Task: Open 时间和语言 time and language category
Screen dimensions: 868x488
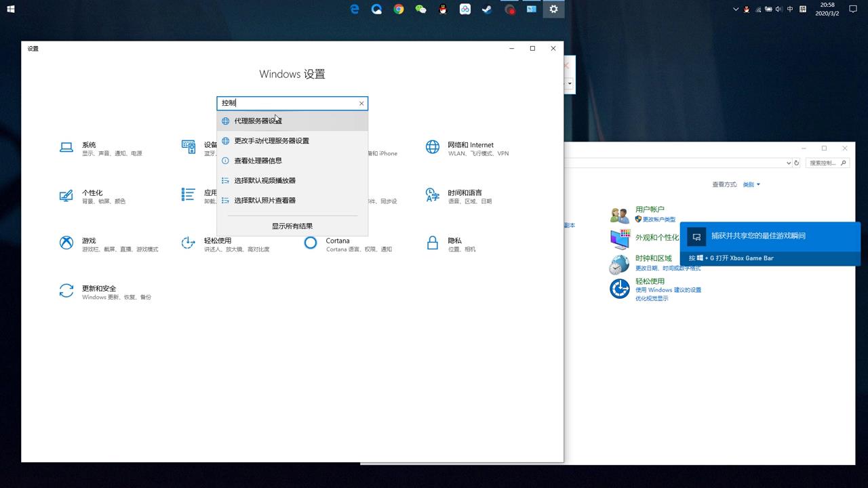Action: point(458,197)
